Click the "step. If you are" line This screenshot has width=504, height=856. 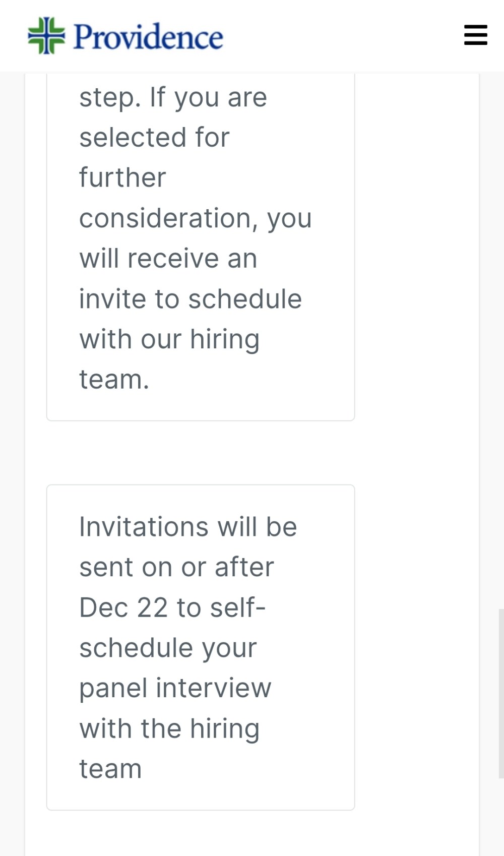coord(173,97)
